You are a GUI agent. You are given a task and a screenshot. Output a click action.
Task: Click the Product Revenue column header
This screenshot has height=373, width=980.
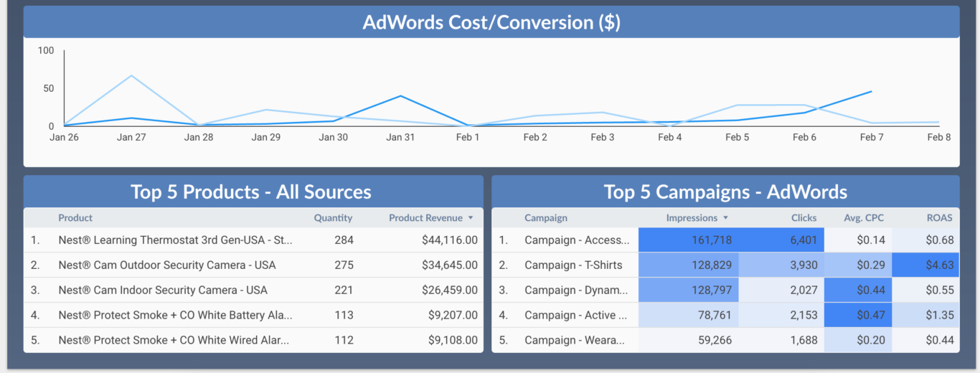(426, 217)
